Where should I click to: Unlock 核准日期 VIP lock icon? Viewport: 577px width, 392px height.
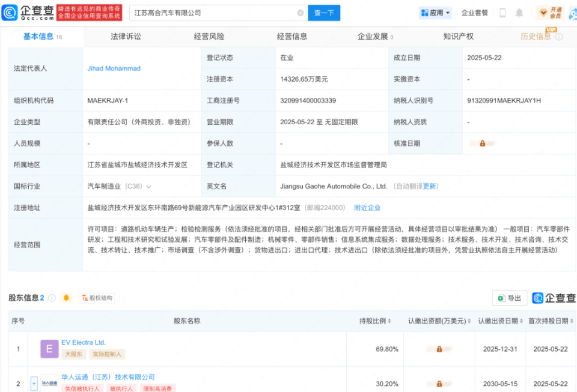pyautogui.click(x=482, y=143)
